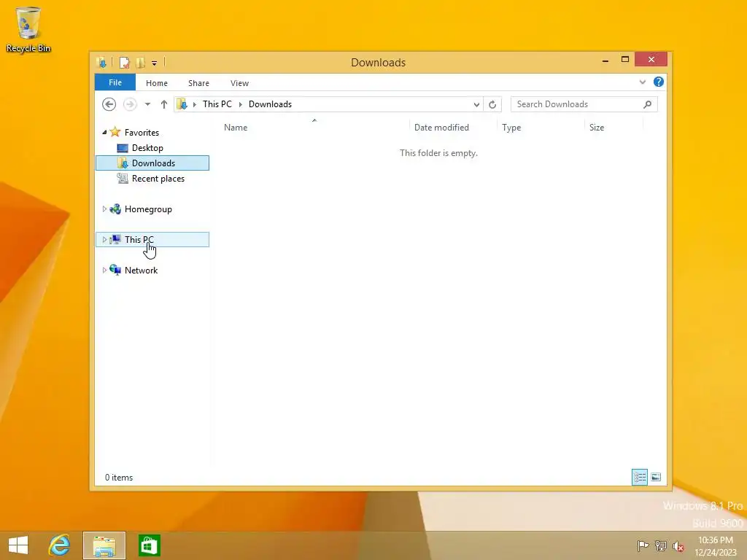Image resolution: width=747 pixels, height=560 pixels.
Task: Click the folder icon in address bar
Action: [x=182, y=104]
